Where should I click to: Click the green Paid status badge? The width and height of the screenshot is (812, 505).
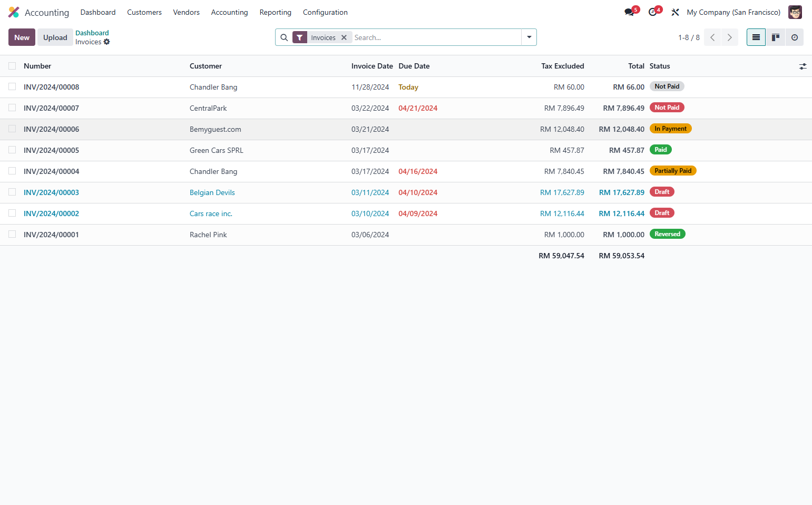[x=661, y=150]
